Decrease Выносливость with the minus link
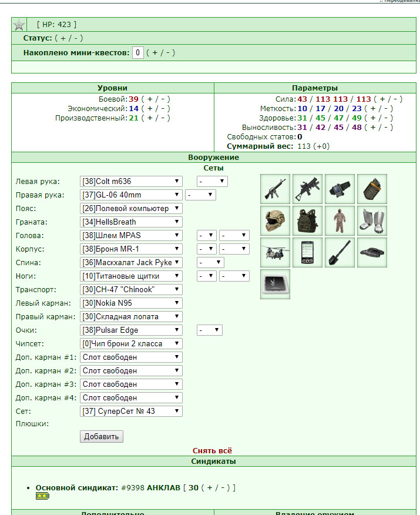 tap(386, 128)
